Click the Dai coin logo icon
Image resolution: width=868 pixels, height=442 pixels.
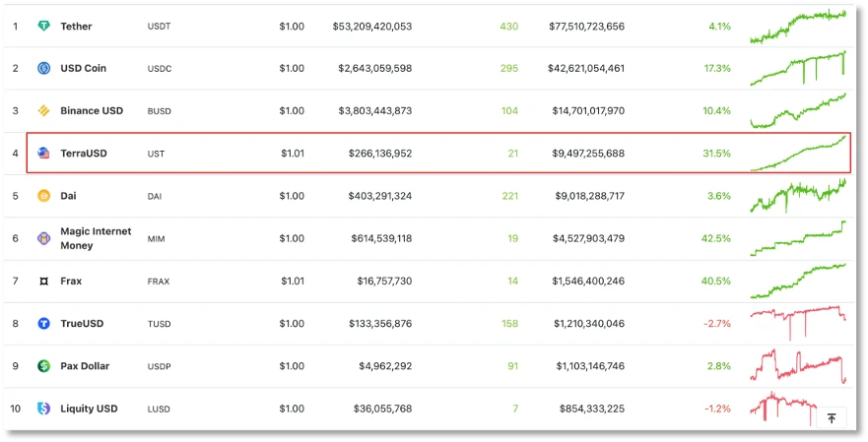(43, 196)
